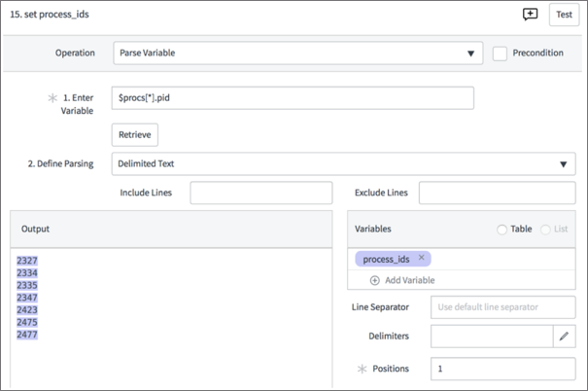Click the pencil edit icon beside Delimiters
The height and width of the screenshot is (391, 588).
[x=564, y=337]
